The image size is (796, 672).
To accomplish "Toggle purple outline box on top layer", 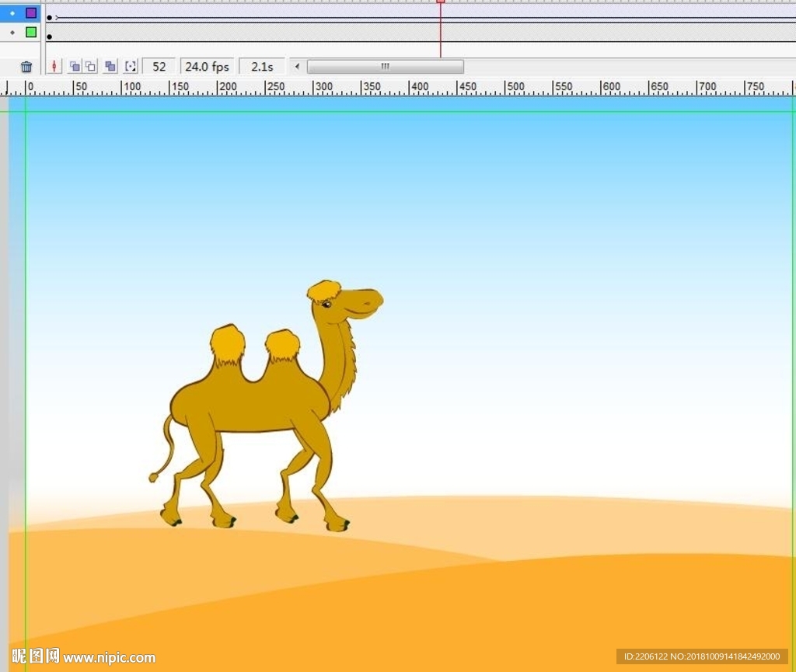I will (31, 13).
